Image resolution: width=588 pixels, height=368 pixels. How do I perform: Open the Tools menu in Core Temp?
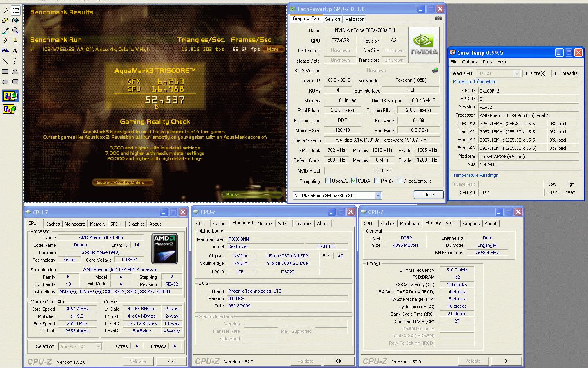(x=487, y=62)
